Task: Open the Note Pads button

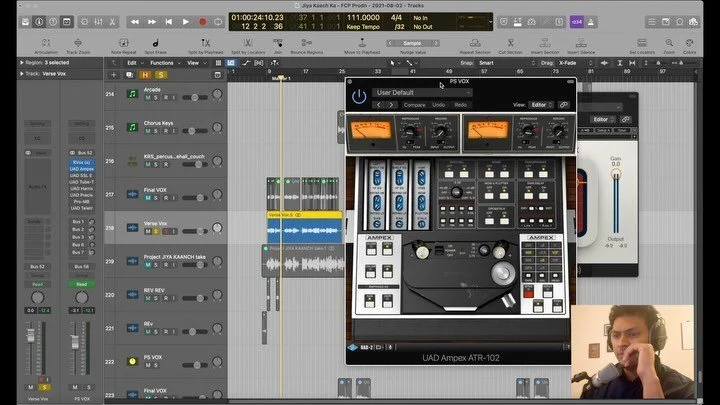Action: click(x=666, y=22)
